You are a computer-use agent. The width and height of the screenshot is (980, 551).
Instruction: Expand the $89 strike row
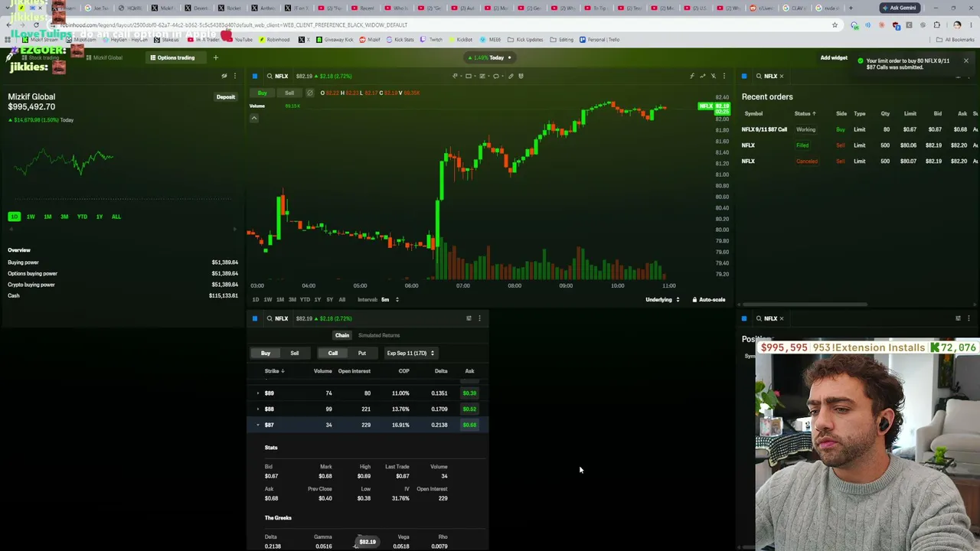[x=258, y=393]
